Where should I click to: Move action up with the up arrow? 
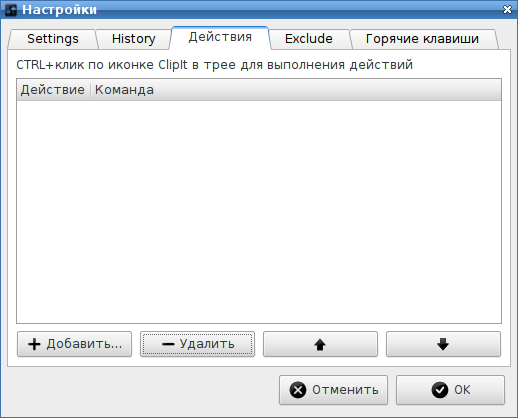coord(320,344)
